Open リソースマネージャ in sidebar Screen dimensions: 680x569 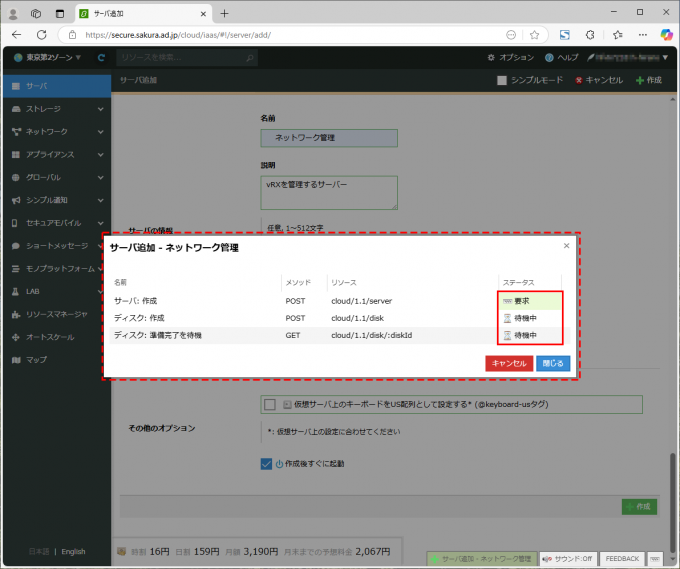point(57,314)
